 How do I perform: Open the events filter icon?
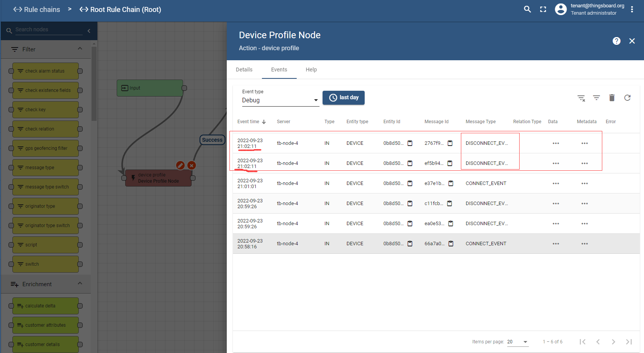[596, 98]
